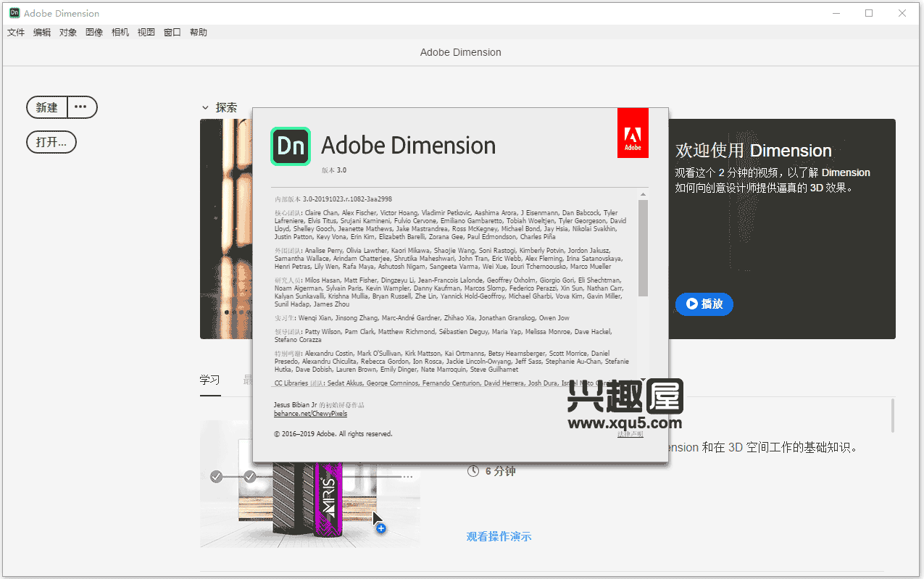Click the 观看操作演示 link
Image resolution: width=924 pixels, height=579 pixels.
(x=499, y=536)
